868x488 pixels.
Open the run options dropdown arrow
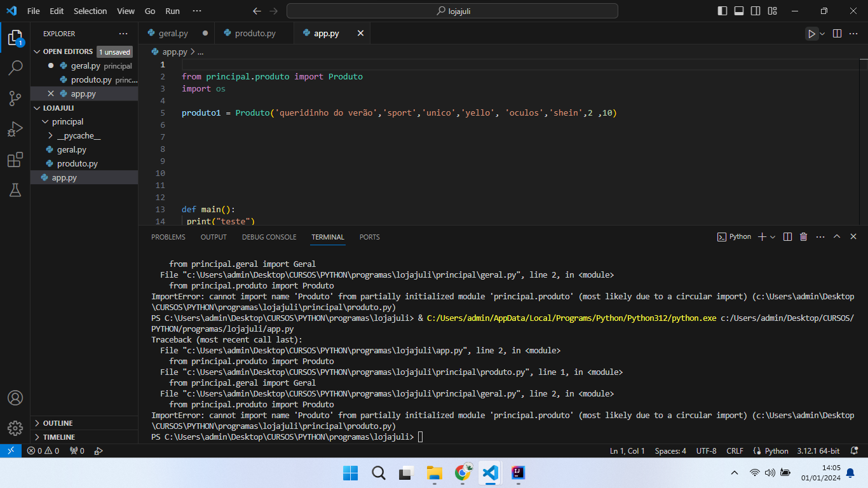click(822, 34)
